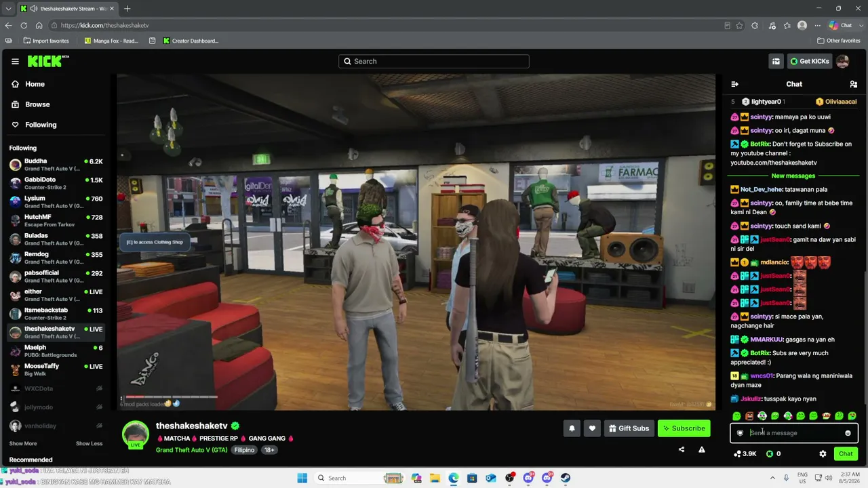Image resolution: width=868 pixels, height=488 pixels.
Task: Open Steam from the taskbar
Action: pyautogui.click(x=566, y=478)
